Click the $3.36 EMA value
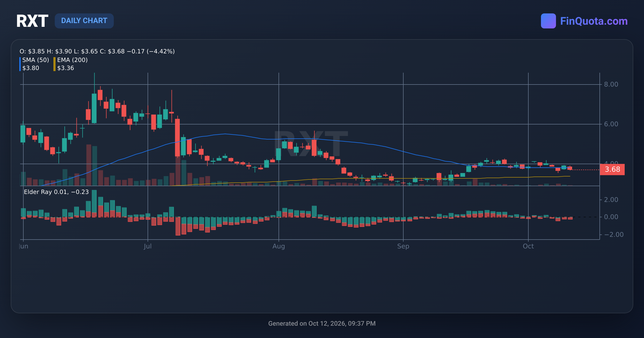 (x=65, y=68)
